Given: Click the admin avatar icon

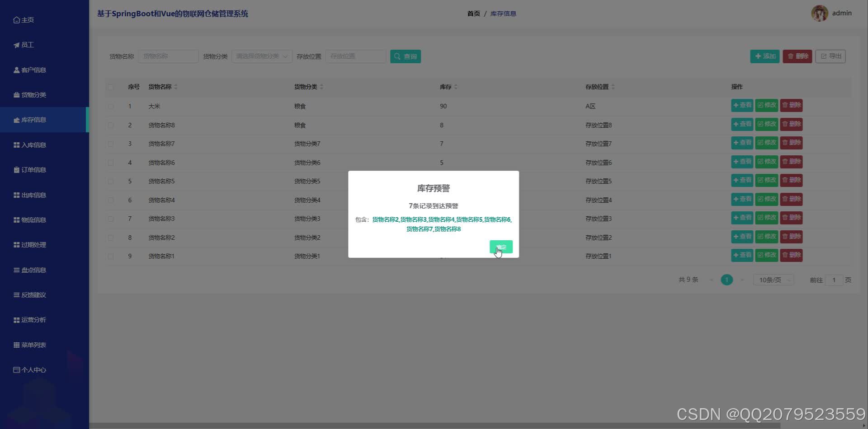Looking at the screenshot, I should click(x=819, y=13).
